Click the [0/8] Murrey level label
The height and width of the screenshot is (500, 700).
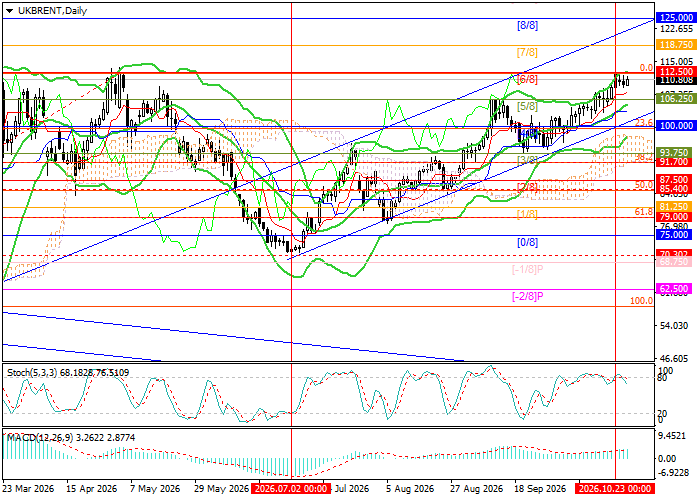click(x=527, y=242)
